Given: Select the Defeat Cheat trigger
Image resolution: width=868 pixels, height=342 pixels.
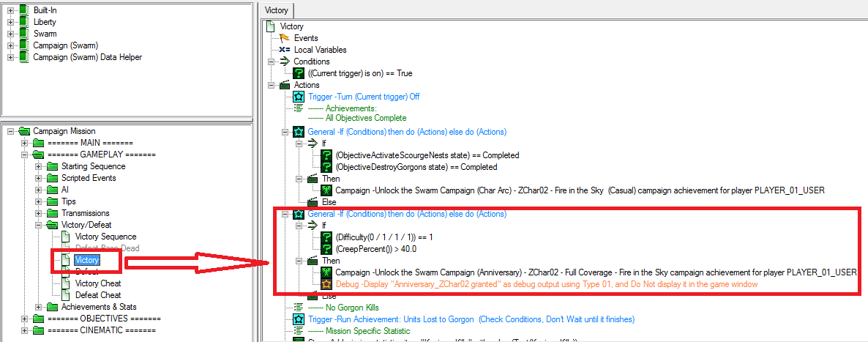Looking at the screenshot, I should tap(98, 295).
